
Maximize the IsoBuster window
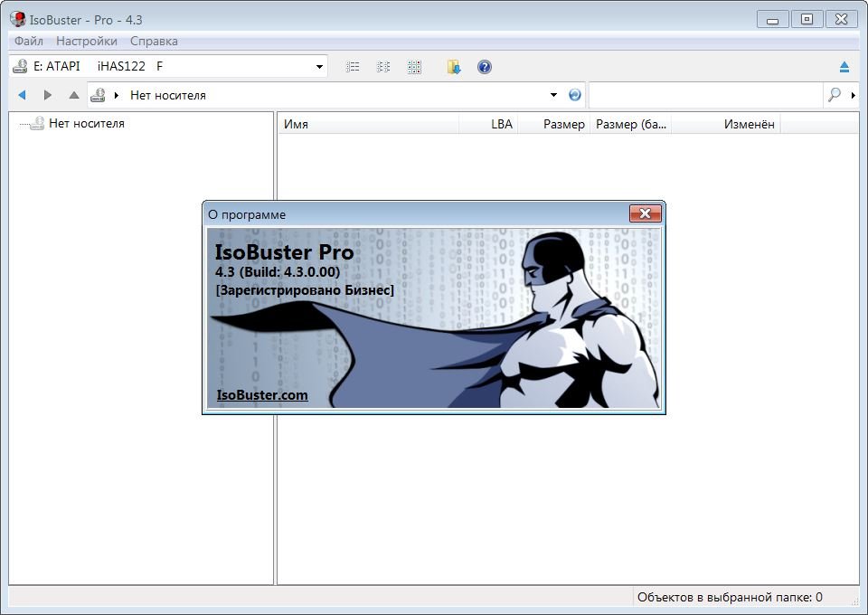(x=807, y=19)
